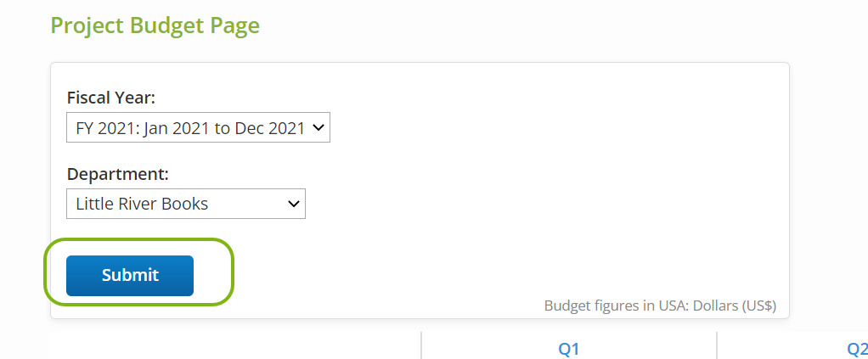Click the "FY 2021: Jan 2021 to Dec 2021" value

coord(190,128)
